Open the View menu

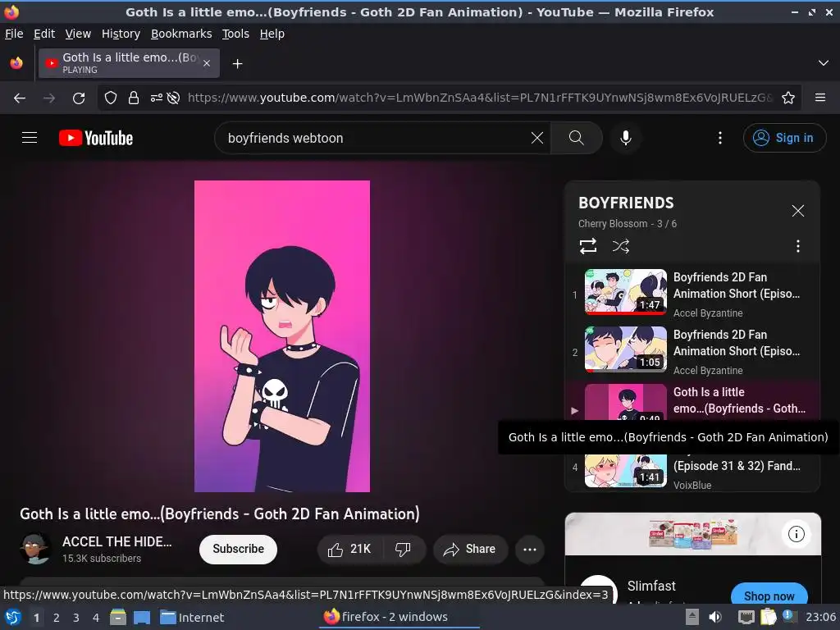[78, 34]
